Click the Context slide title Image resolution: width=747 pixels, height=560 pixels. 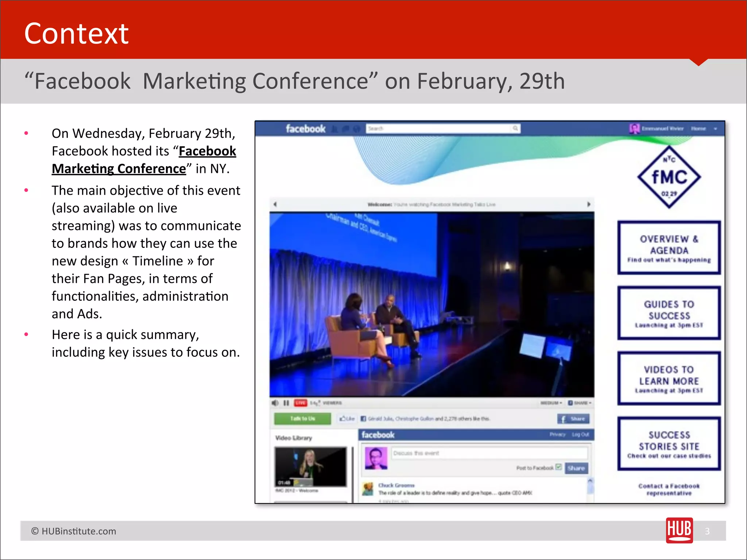[x=76, y=34]
